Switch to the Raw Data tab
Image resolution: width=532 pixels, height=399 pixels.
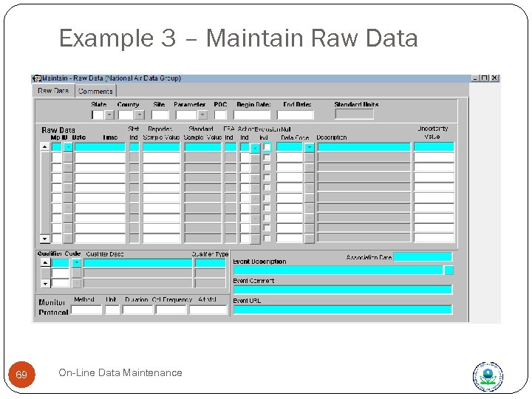pyautogui.click(x=54, y=91)
